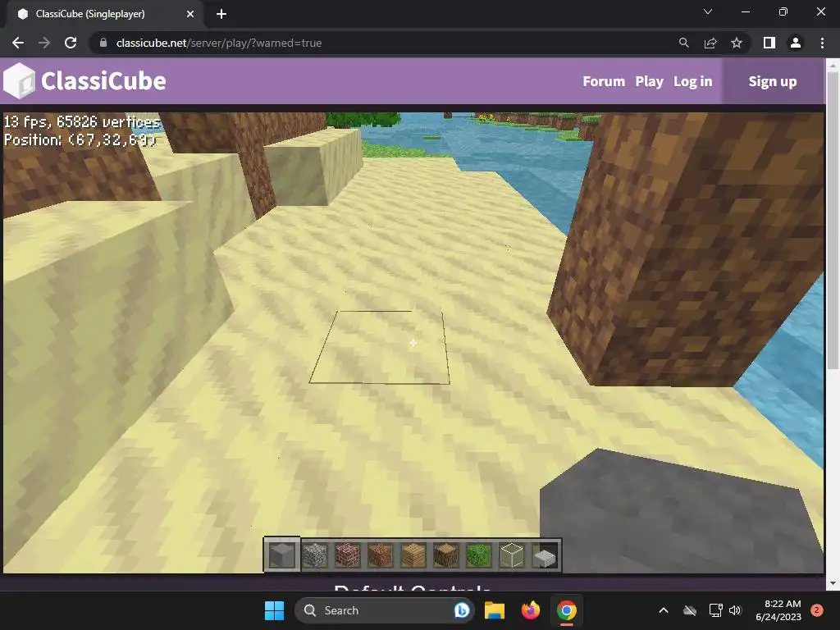Click the large dirt block in game
Screen dimensions: 840x630
coord(685,249)
